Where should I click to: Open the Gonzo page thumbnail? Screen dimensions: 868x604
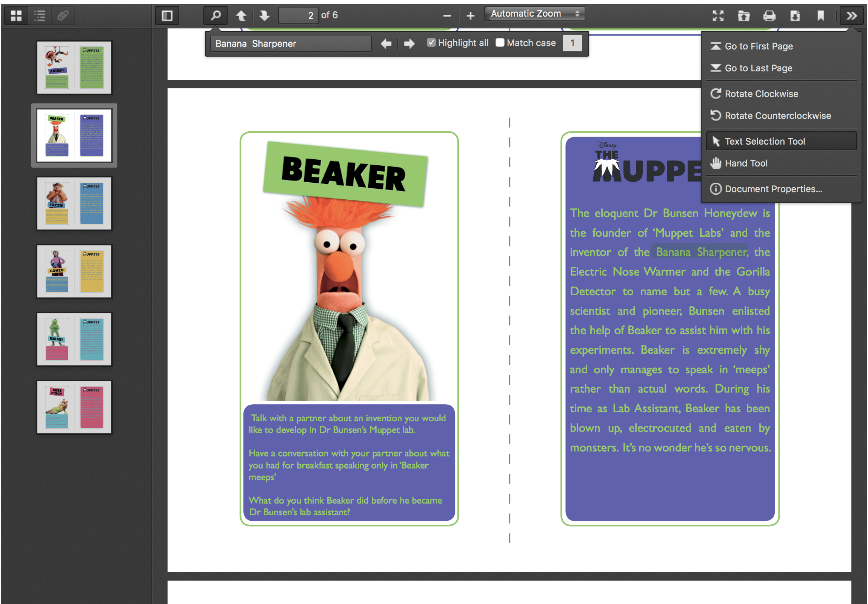(74, 271)
